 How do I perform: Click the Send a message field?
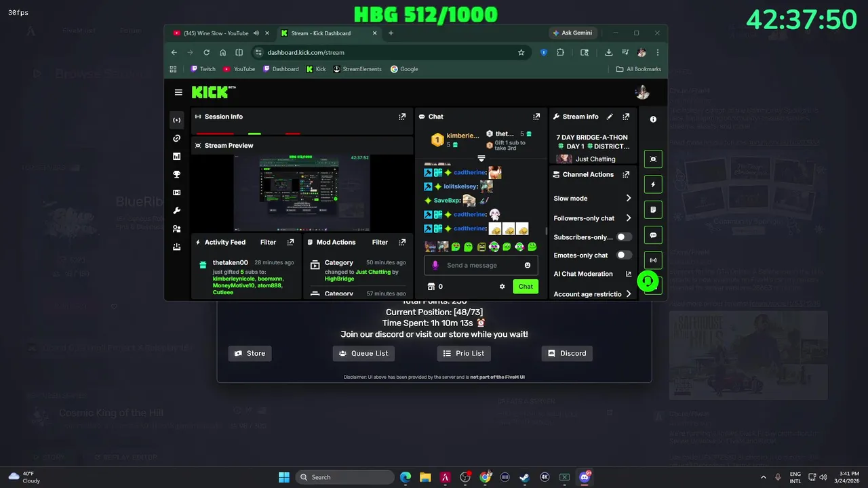(481, 265)
